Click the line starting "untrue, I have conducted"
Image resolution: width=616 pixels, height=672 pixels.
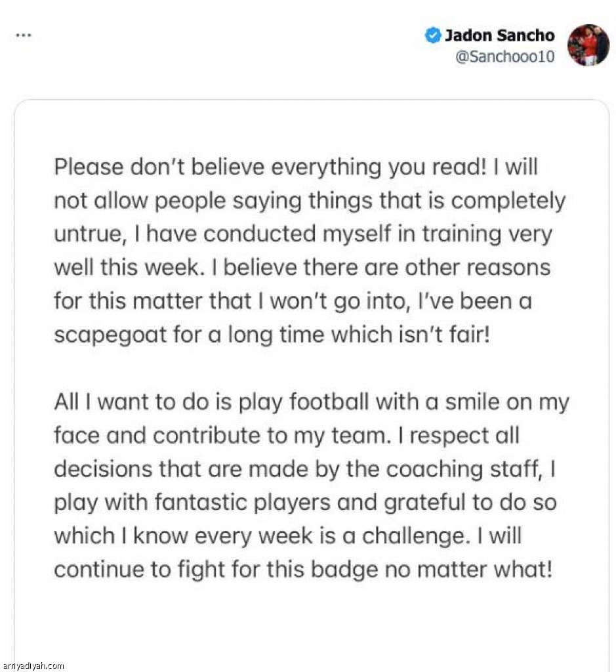(303, 234)
